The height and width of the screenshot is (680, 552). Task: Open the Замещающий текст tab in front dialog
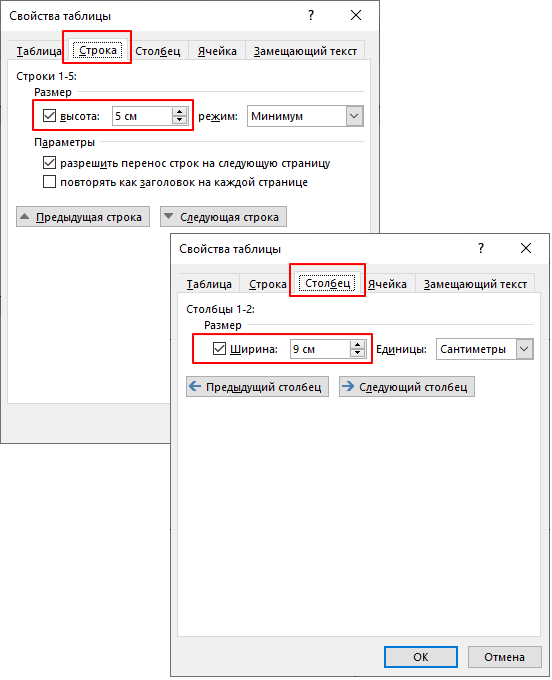point(475,284)
